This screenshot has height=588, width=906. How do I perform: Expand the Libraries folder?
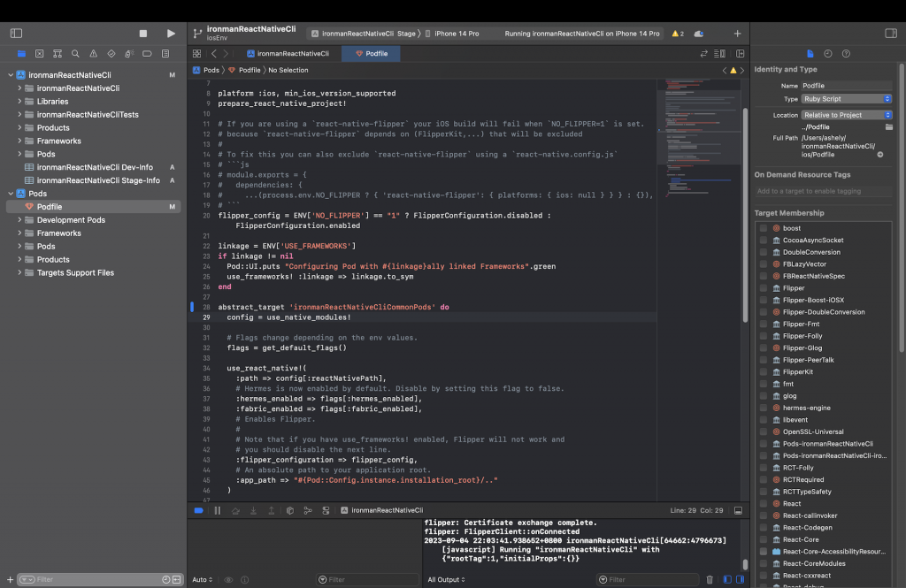pos(19,101)
